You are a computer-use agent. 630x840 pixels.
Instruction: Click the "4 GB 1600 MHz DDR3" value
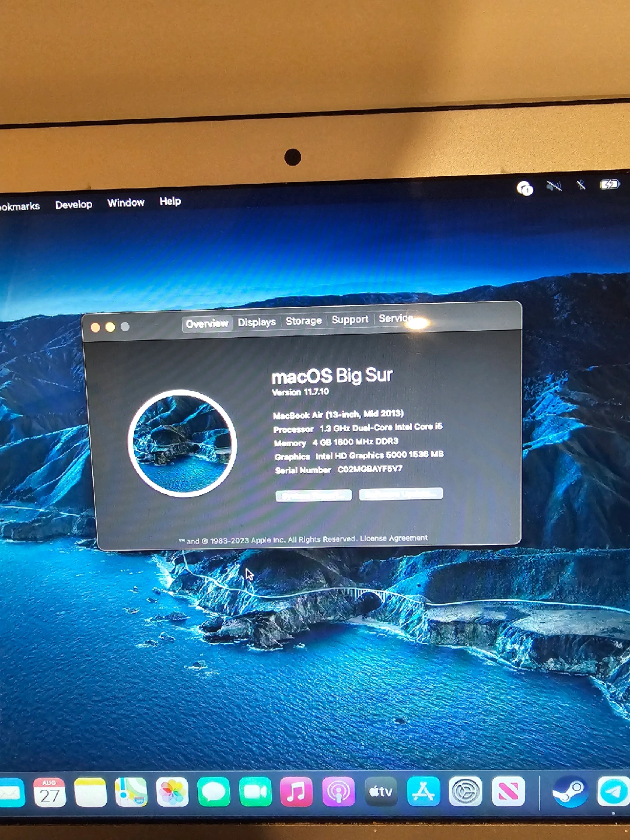pyautogui.click(x=355, y=442)
